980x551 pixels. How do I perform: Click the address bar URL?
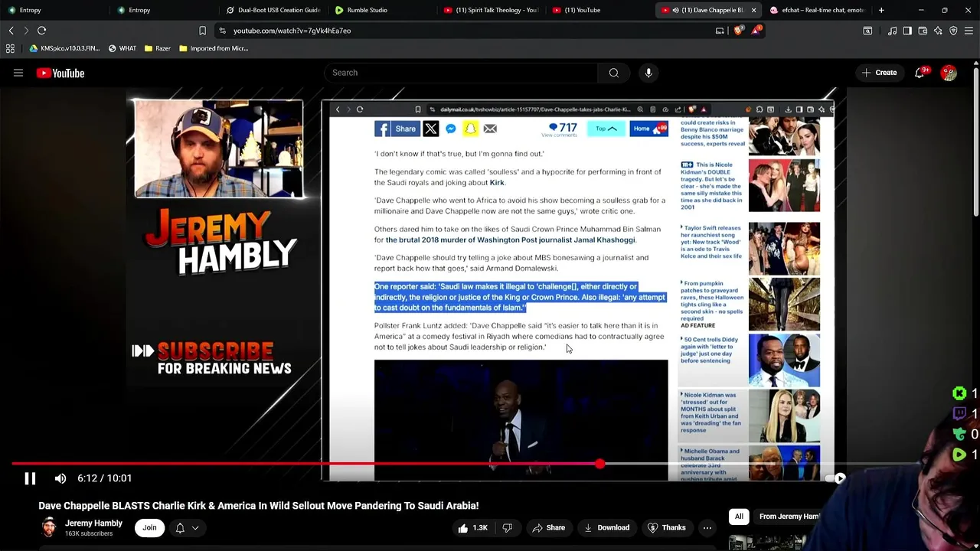coord(292,31)
